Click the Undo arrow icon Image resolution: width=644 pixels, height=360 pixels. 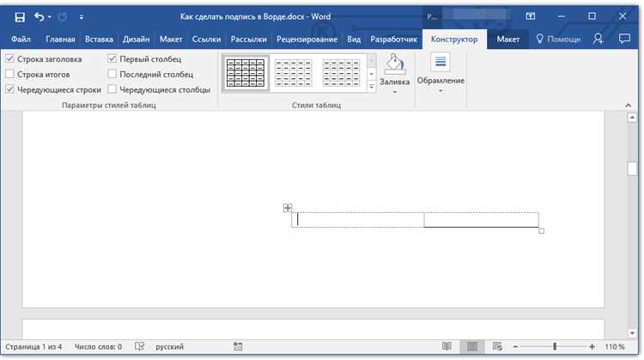pos(39,17)
